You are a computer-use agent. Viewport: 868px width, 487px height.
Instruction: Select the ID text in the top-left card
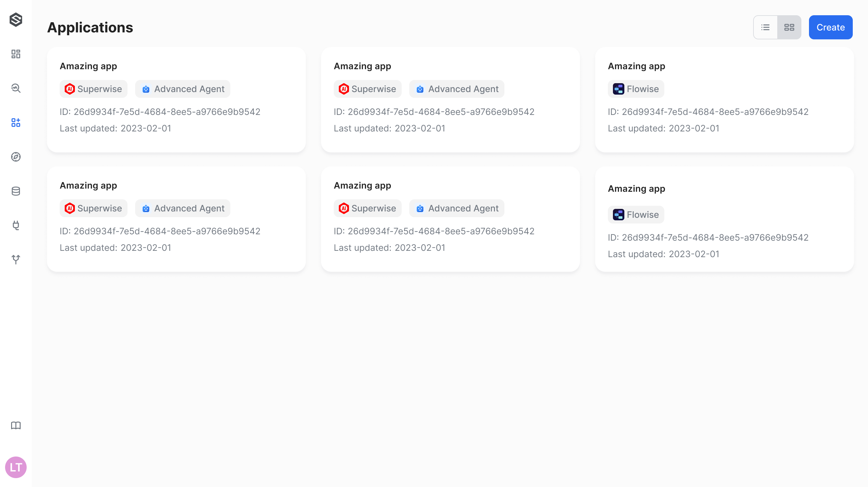point(160,112)
